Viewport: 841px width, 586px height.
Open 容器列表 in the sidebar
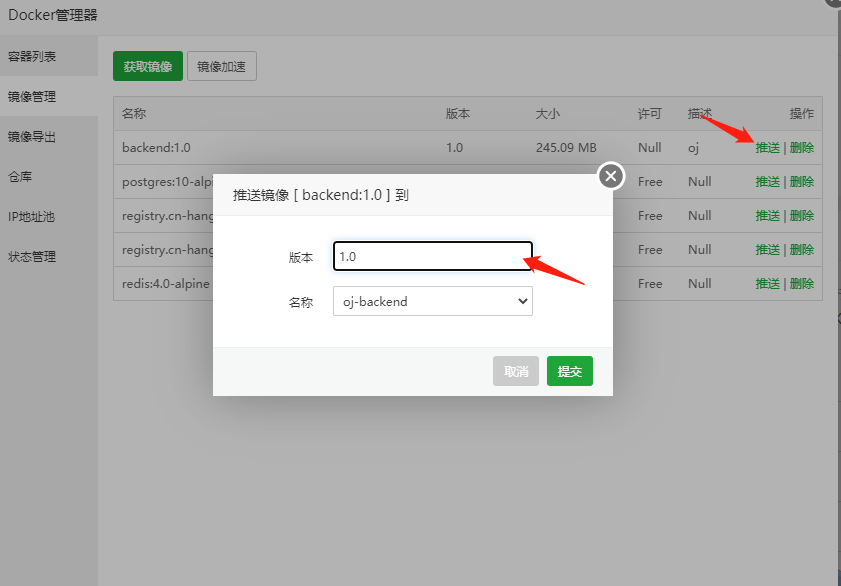pyautogui.click(x=32, y=57)
